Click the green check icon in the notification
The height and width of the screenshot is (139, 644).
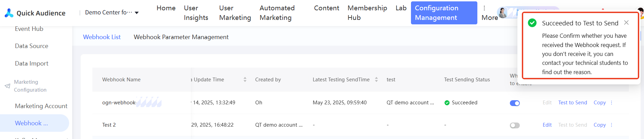tap(532, 23)
